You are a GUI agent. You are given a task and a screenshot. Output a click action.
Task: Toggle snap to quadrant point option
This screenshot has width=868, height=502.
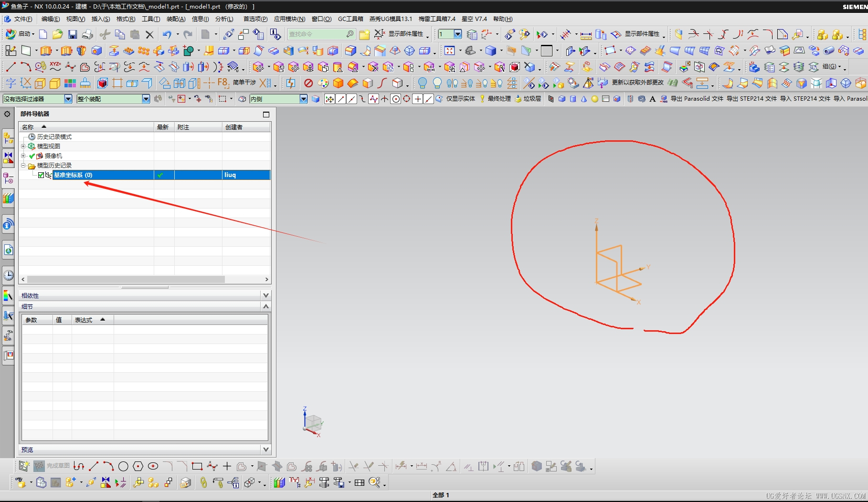[x=407, y=99]
